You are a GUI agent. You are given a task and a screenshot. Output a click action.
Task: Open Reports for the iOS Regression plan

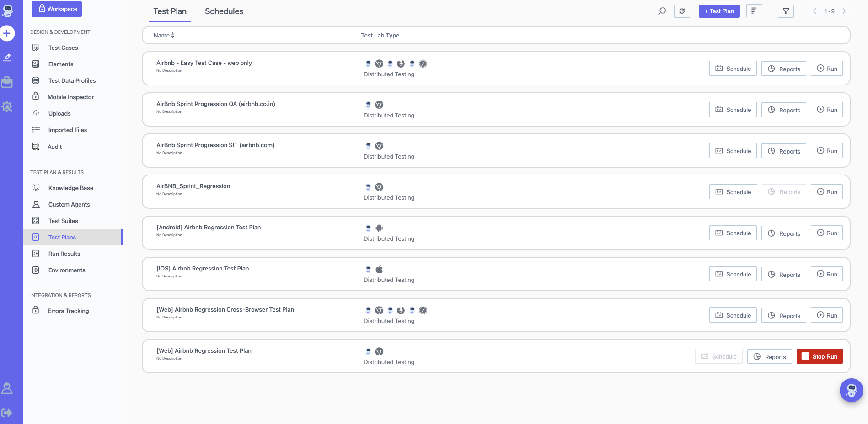783,275
